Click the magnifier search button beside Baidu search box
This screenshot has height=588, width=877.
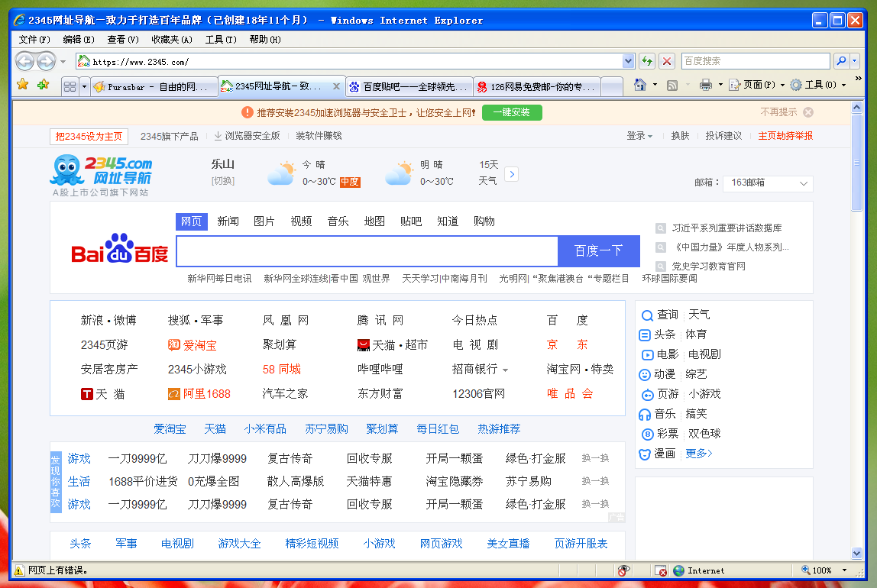coord(841,60)
